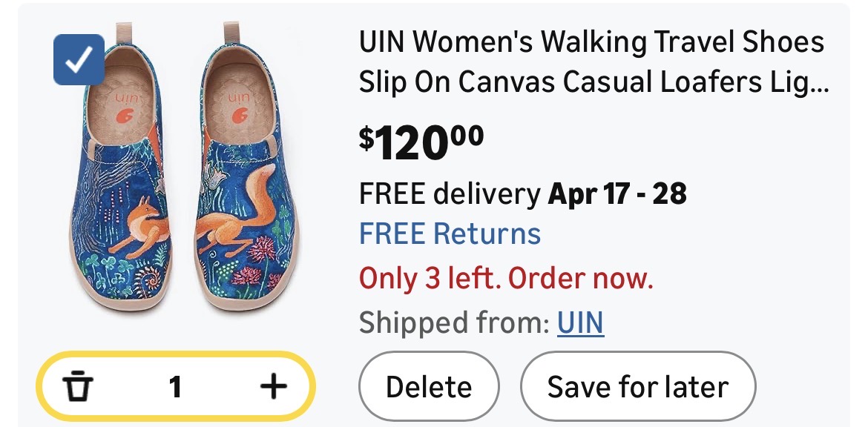
Task: Click the quantity number 1
Action: coord(175,386)
